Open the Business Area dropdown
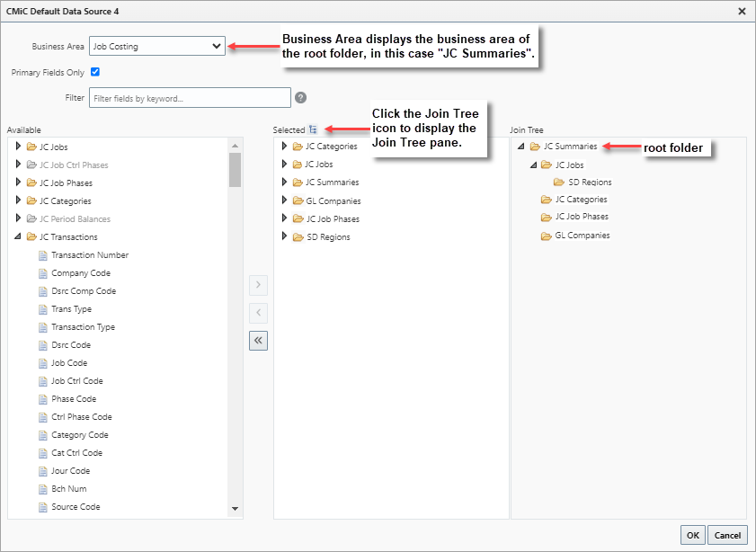 coord(157,46)
